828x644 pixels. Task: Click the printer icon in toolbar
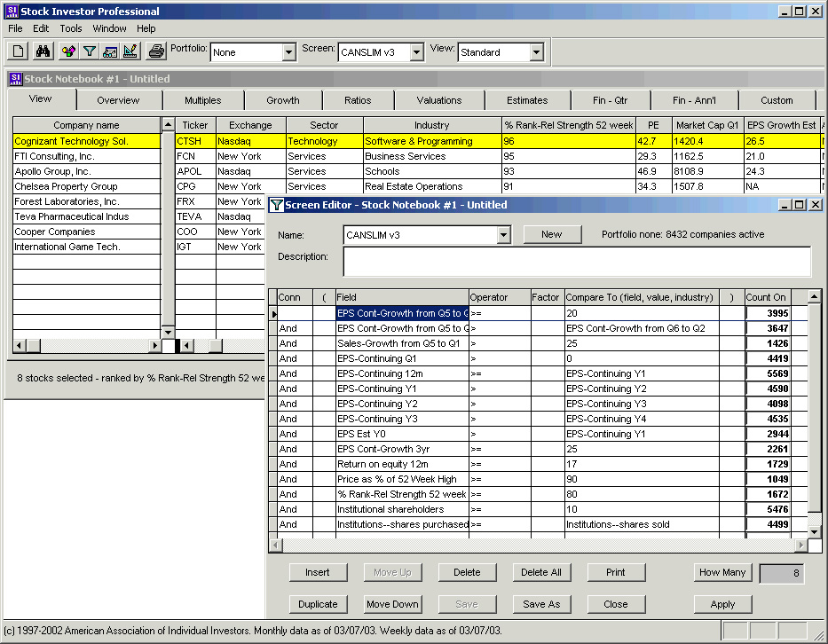tap(156, 51)
